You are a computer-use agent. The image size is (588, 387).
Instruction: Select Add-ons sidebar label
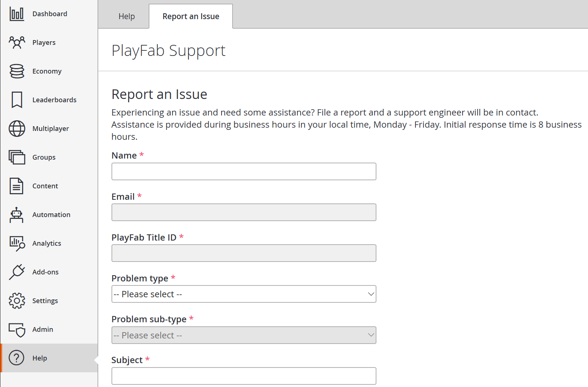[x=45, y=272]
